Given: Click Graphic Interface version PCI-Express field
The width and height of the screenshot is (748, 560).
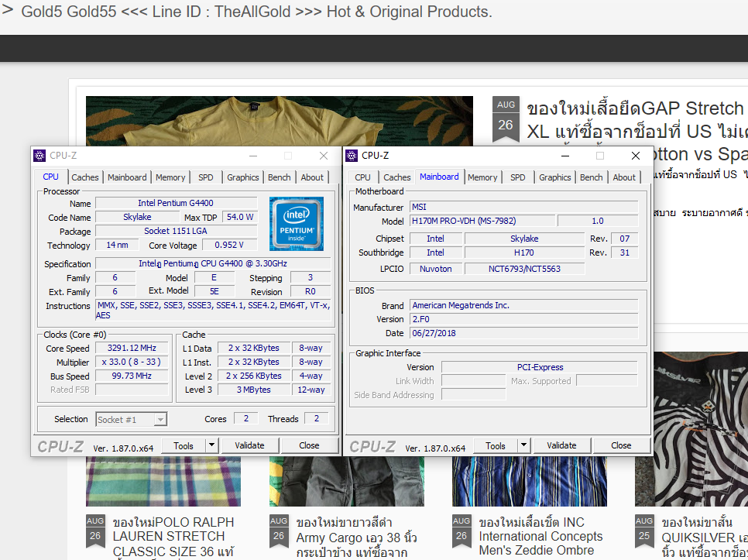Looking at the screenshot, I should pyautogui.click(x=540, y=367).
